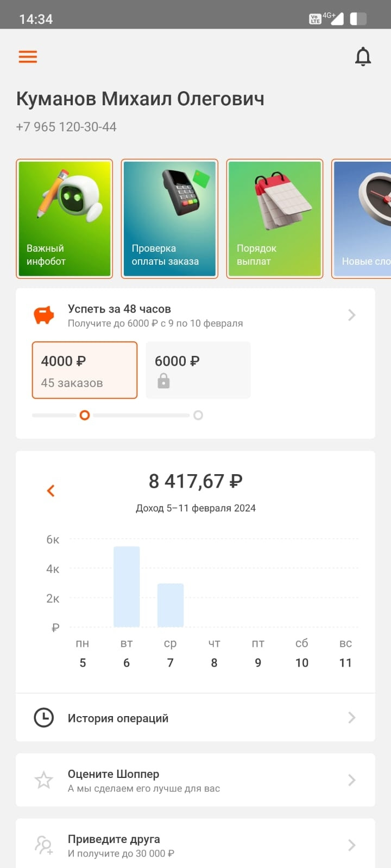
Task: Open the orange hamburger menu
Action: [x=28, y=56]
